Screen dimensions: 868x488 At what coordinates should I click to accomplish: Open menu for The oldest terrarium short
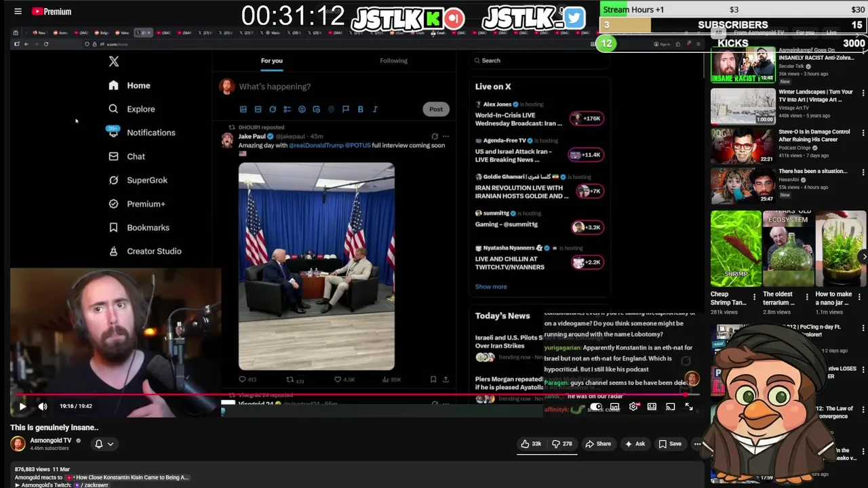tap(807, 297)
